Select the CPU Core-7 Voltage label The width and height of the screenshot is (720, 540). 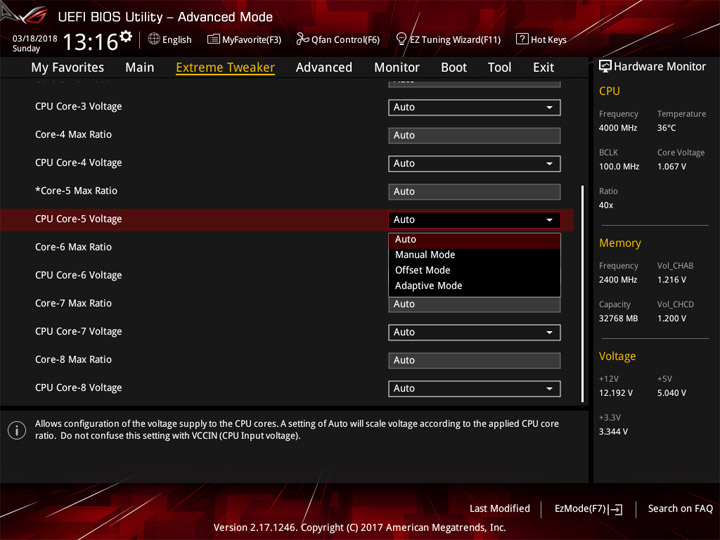[x=79, y=332]
